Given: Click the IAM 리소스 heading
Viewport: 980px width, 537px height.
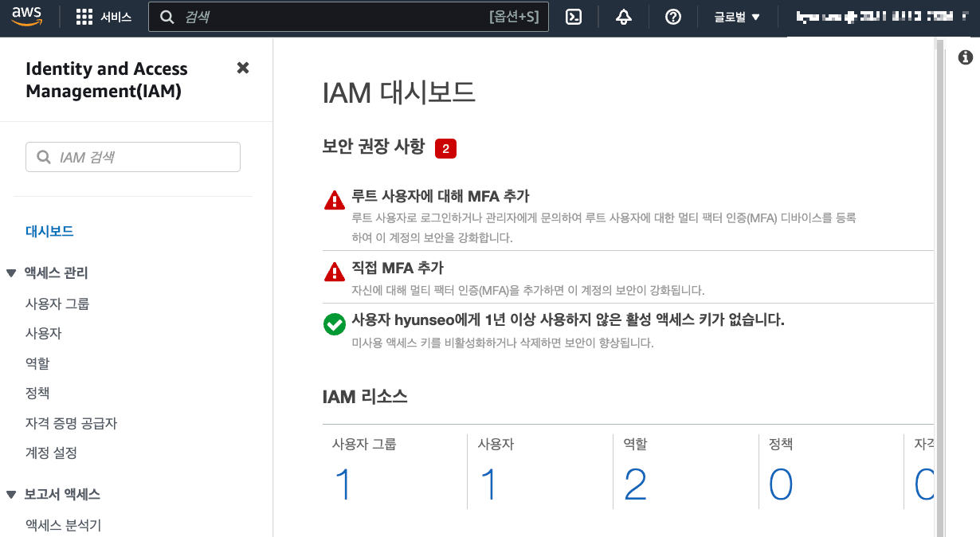Looking at the screenshot, I should [x=365, y=396].
